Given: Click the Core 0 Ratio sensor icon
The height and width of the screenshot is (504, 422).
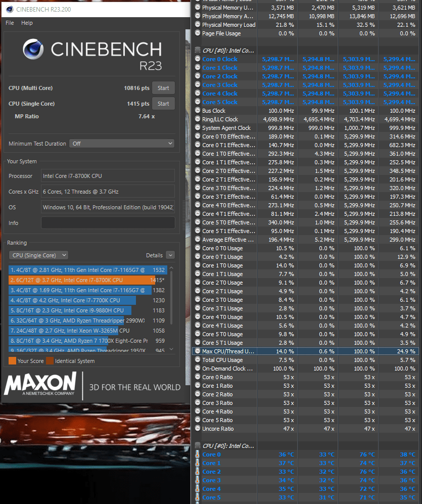Looking at the screenshot, I should 198,377.
